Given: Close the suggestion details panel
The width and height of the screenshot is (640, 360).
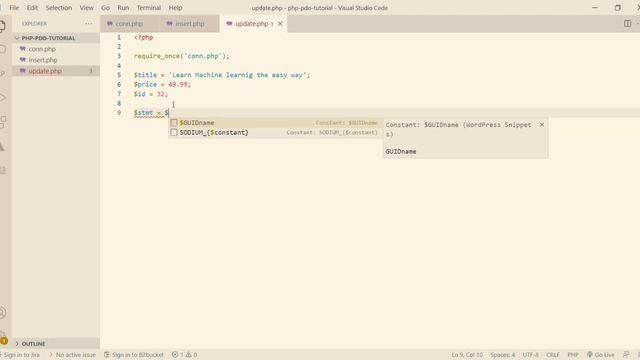Looking at the screenshot, I should (x=542, y=125).
